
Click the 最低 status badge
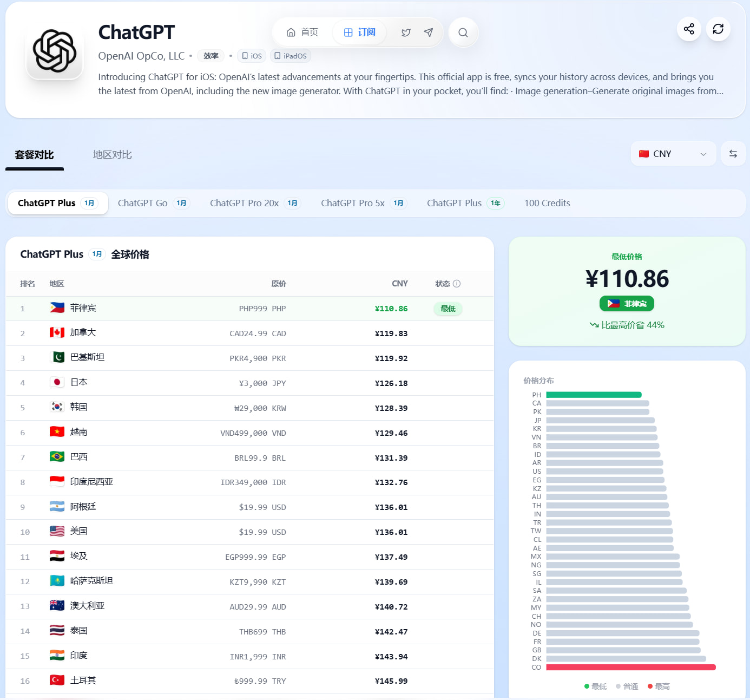pos(448,309)
